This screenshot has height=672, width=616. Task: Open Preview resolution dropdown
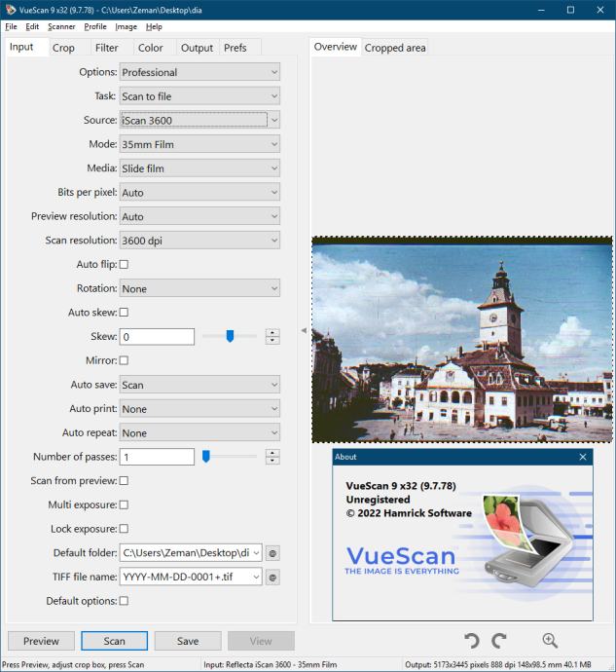[199, 216]
